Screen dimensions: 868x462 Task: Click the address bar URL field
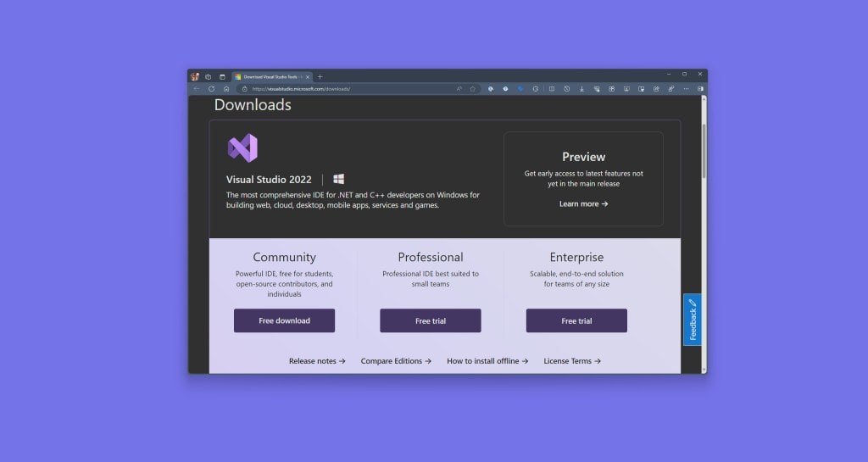(x=339, y=88)
